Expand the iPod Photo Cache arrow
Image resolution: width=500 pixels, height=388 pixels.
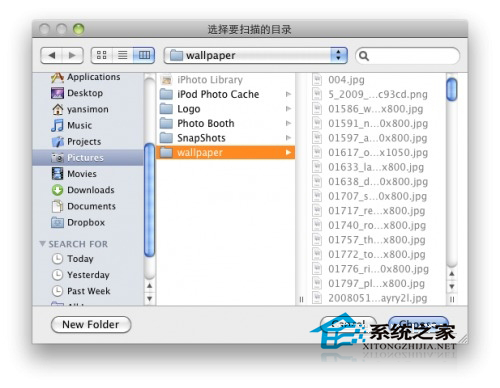[288, 94]
